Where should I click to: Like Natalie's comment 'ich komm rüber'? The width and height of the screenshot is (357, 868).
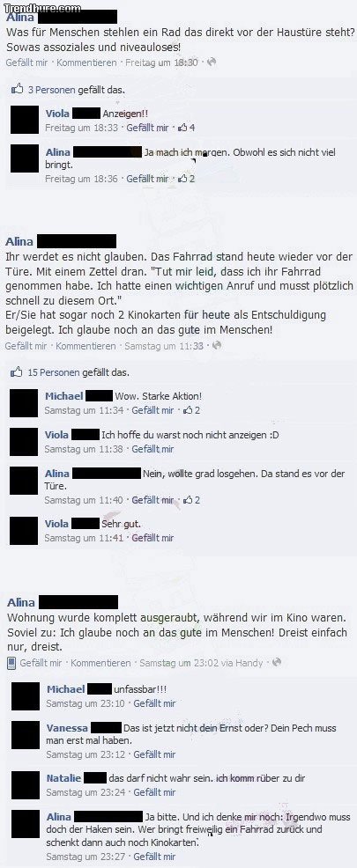pos(154,792)
